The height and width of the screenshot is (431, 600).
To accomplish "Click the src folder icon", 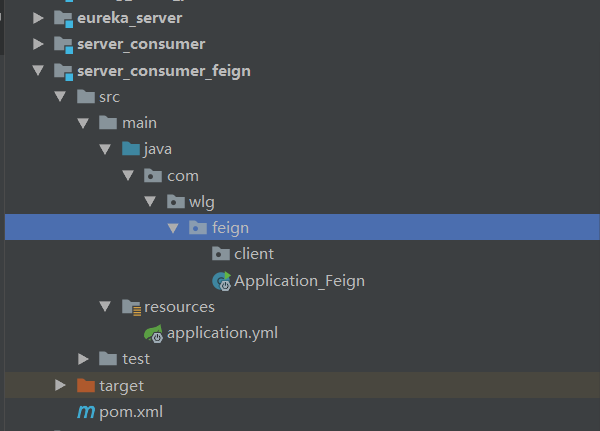I will click(86, 96).
